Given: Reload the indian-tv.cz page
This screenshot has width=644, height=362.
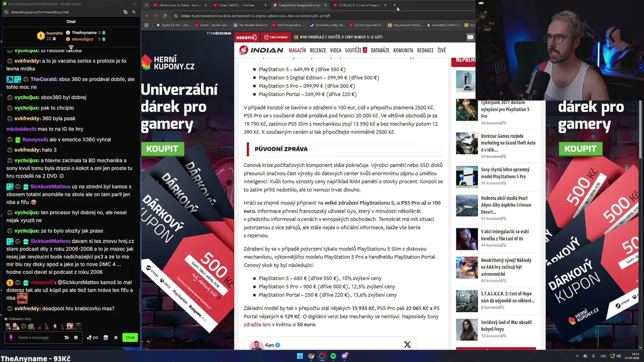Looking at the screenshot, I should click(165, 16).
